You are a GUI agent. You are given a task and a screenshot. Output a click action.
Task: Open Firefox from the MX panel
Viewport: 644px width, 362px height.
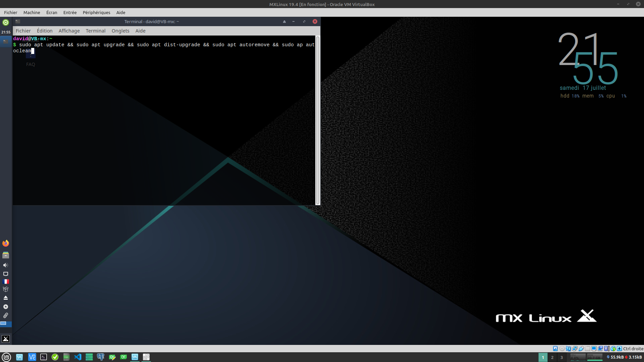pyautogui.click(x=6, y=243)
